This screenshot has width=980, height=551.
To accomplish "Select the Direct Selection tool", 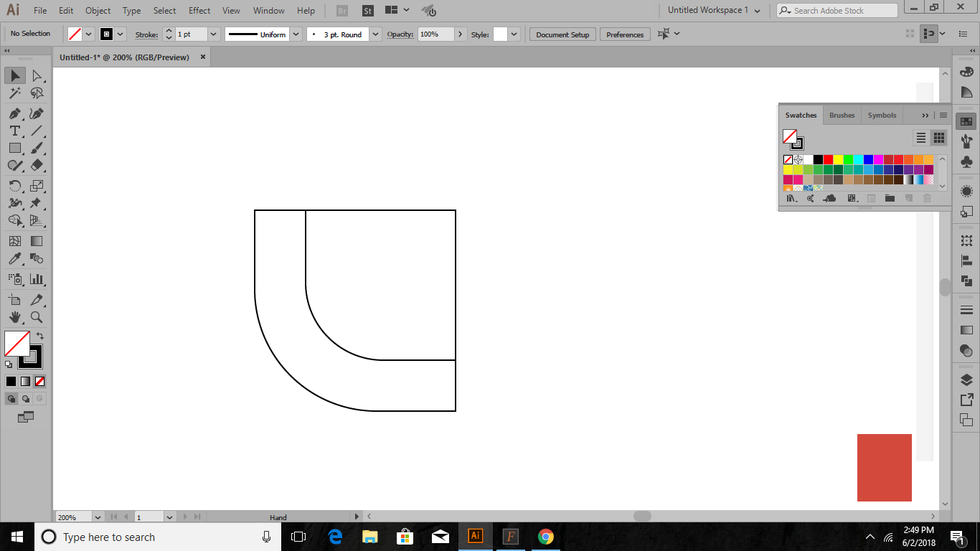I will [x=37, y=76].
